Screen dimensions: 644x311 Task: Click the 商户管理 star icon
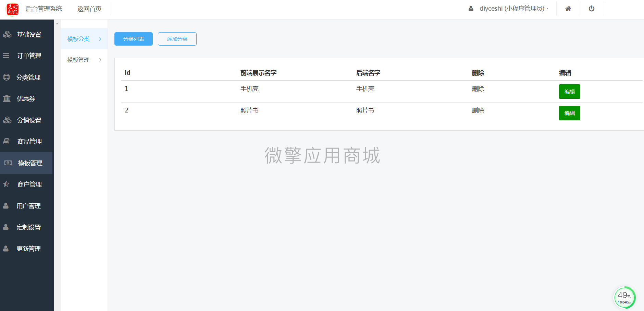click(x=6, y=184)
